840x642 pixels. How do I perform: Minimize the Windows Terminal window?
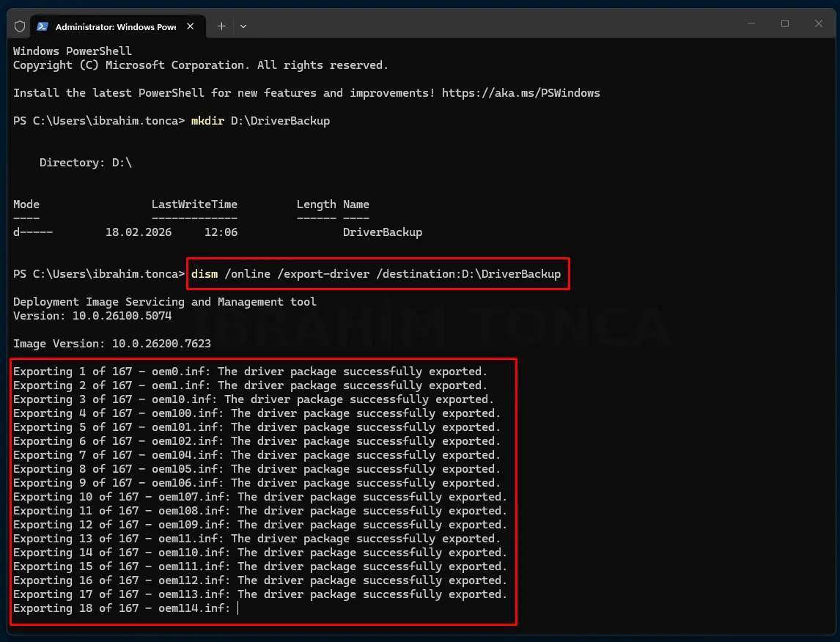[x=751, y=23]
